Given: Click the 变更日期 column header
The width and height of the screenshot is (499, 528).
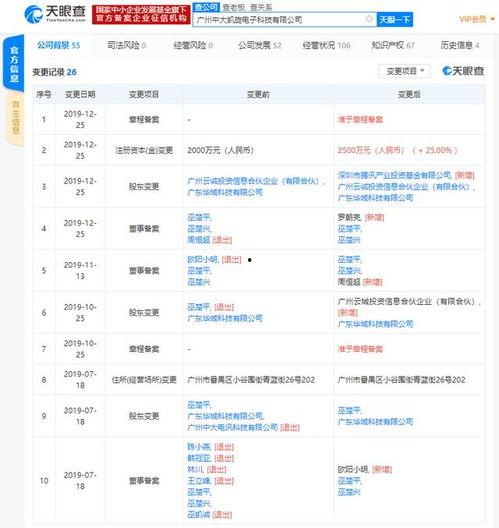Looking at the screenshot, I should [x=80, y=94].
